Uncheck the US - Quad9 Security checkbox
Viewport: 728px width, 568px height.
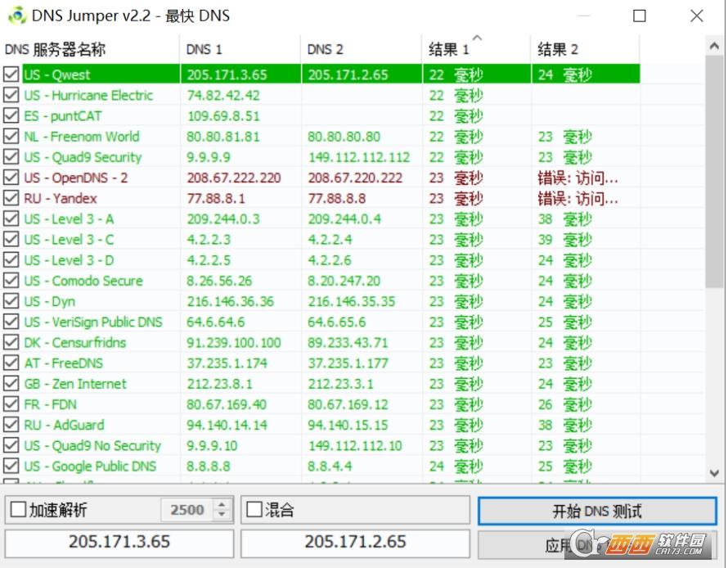click(x=11, y=157)
